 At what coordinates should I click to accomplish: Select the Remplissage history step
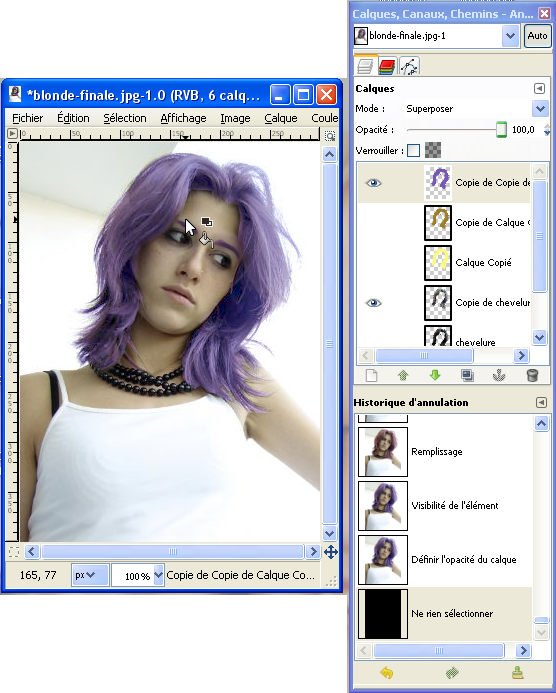point(444,452)
